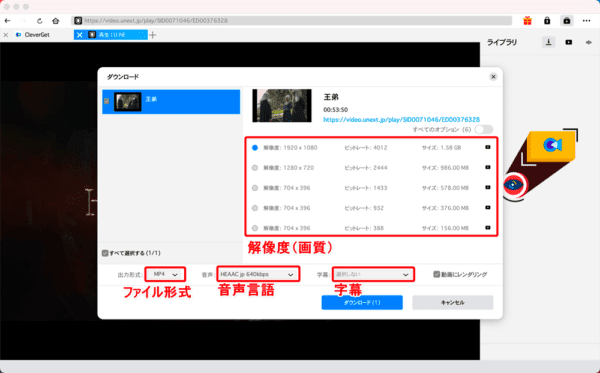Select the 1920 x 1080 resolution option
This screenshot has height=373, width=600.
(255, 148)
